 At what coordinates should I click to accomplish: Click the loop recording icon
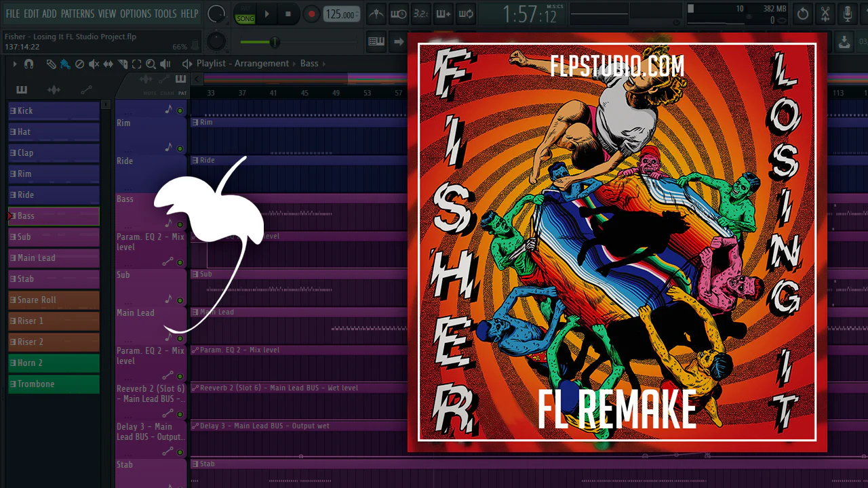click(x=465, y=14)
